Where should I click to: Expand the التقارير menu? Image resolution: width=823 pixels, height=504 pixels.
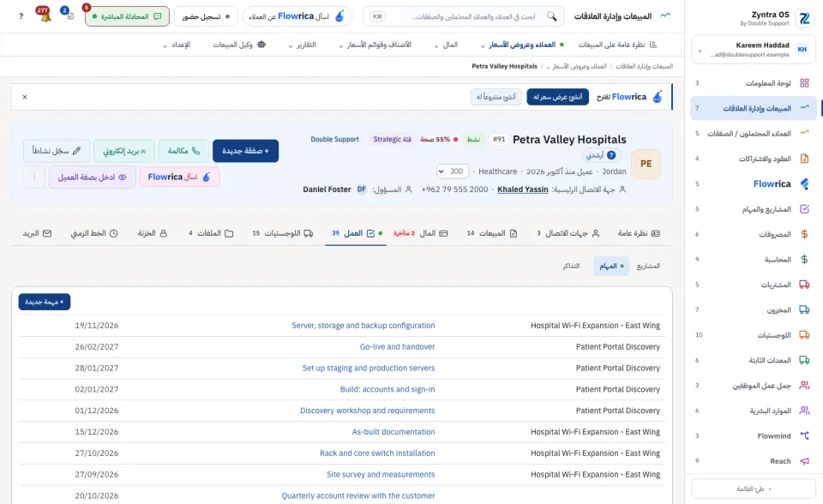303,45
